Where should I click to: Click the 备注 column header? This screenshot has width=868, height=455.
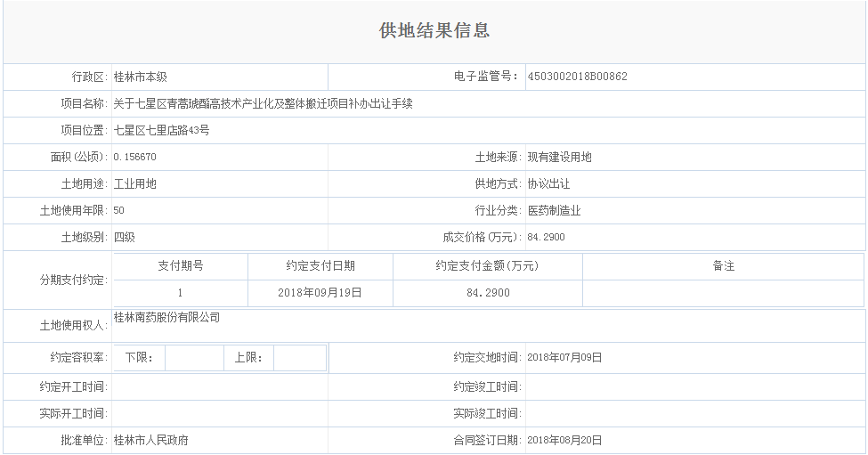pos(724,265)
